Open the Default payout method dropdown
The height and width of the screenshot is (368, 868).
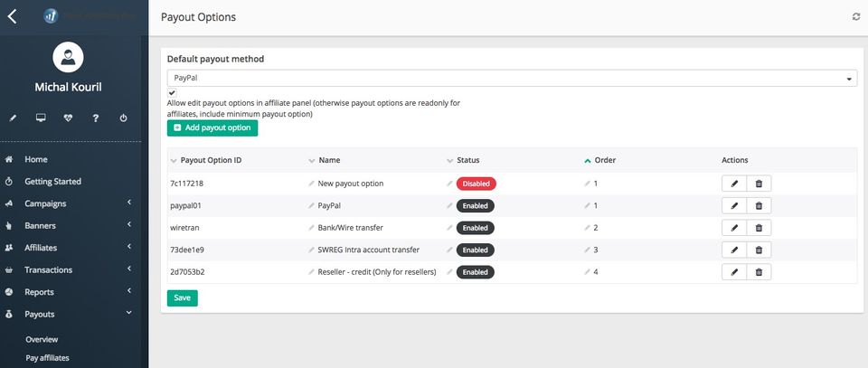tap(512, 79)
